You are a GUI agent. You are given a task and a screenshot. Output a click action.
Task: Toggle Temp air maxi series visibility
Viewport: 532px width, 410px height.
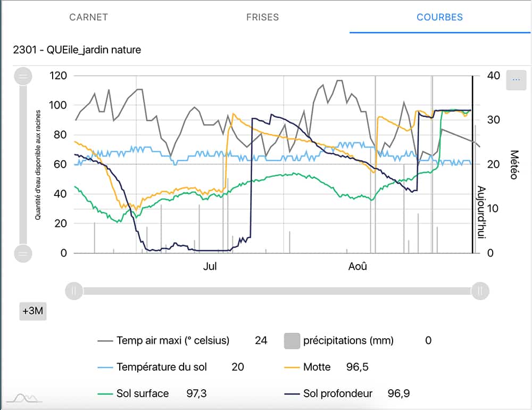pos(172,341)
